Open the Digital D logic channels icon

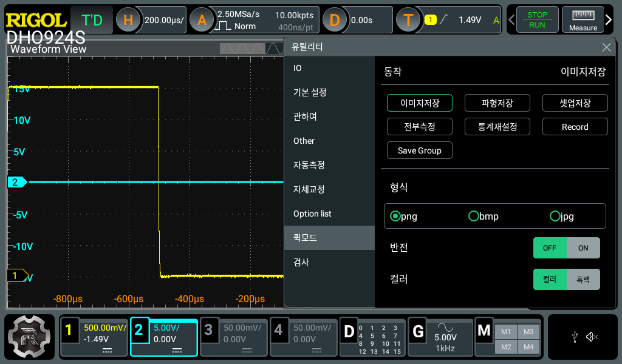[349, 331]
